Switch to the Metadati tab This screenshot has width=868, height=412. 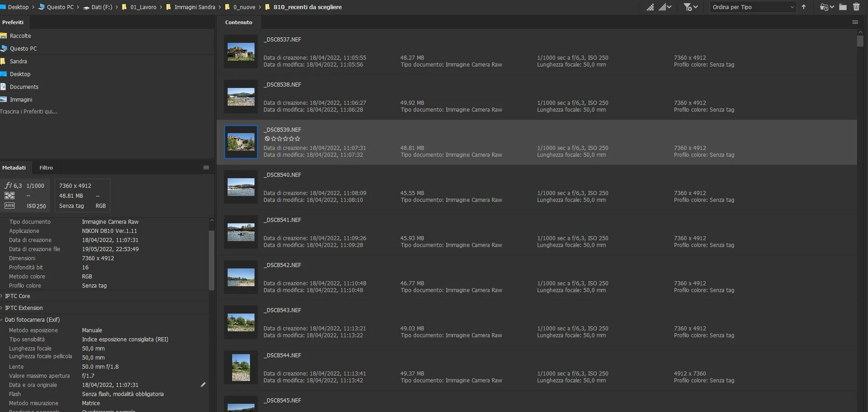point(14,168)
